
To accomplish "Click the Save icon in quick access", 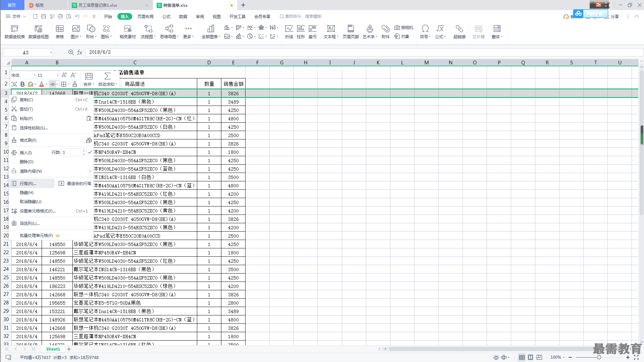I will click(x=44, y=16).
